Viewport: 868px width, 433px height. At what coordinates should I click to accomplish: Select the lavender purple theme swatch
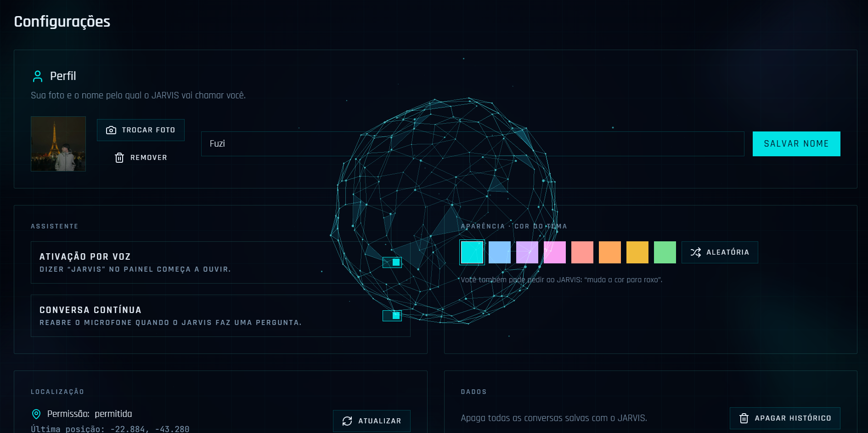527,252
